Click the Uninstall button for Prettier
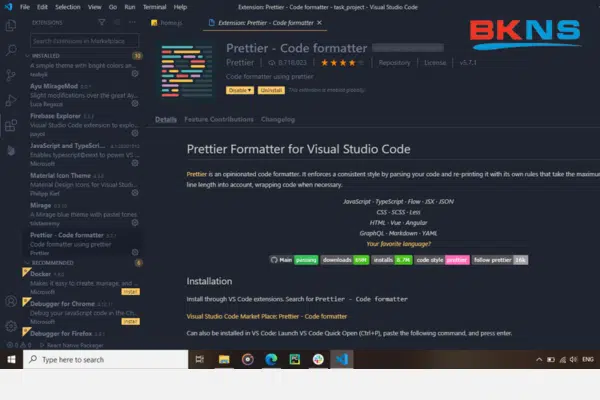Screen dimensions: 600x400 [x=271, y=90]
